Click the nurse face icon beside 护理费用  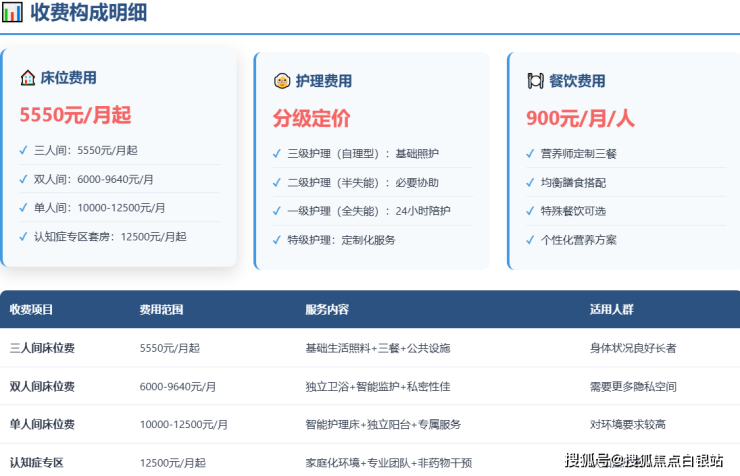[282, 81]
